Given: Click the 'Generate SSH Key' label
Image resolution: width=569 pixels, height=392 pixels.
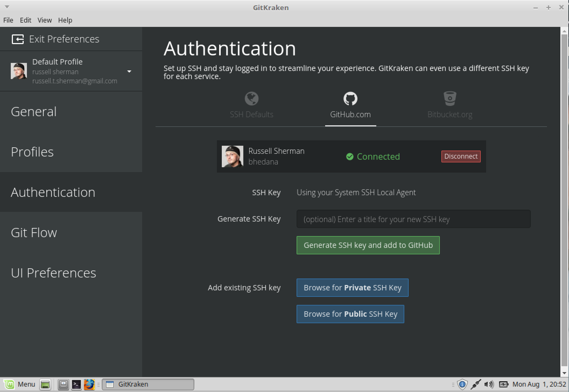Looking at the screenshot, I should pyautogui.click(x=249, y=219).
